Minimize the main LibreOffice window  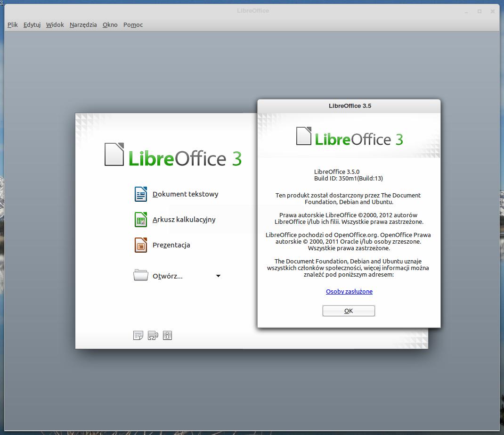(466, 11)
